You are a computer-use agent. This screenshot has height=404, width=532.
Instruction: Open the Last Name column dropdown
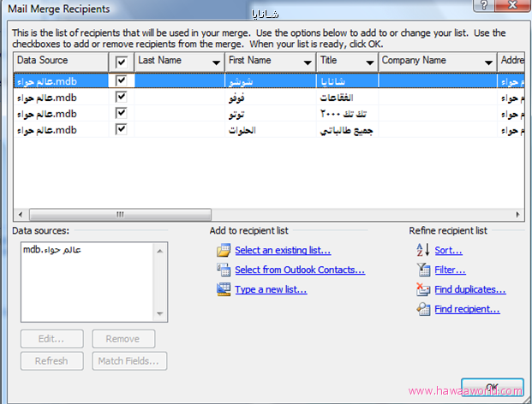click(215, 62)
